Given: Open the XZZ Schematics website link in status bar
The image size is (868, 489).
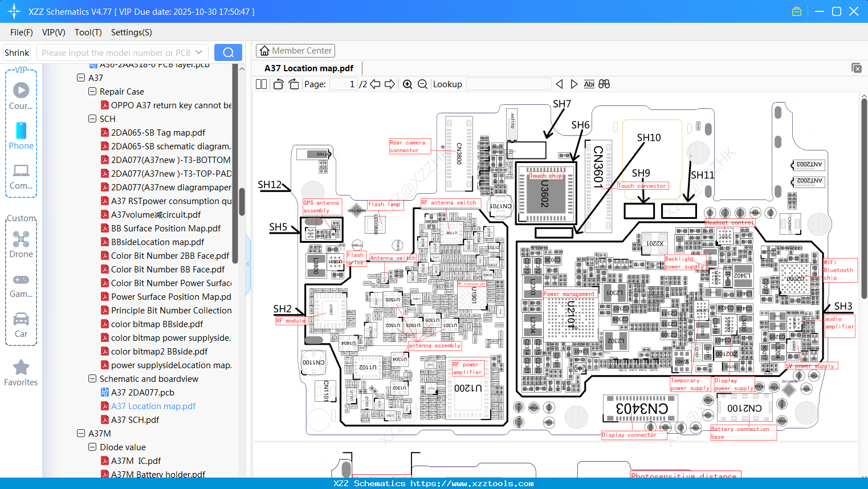Looking at the screenshot, I should 472,483.
